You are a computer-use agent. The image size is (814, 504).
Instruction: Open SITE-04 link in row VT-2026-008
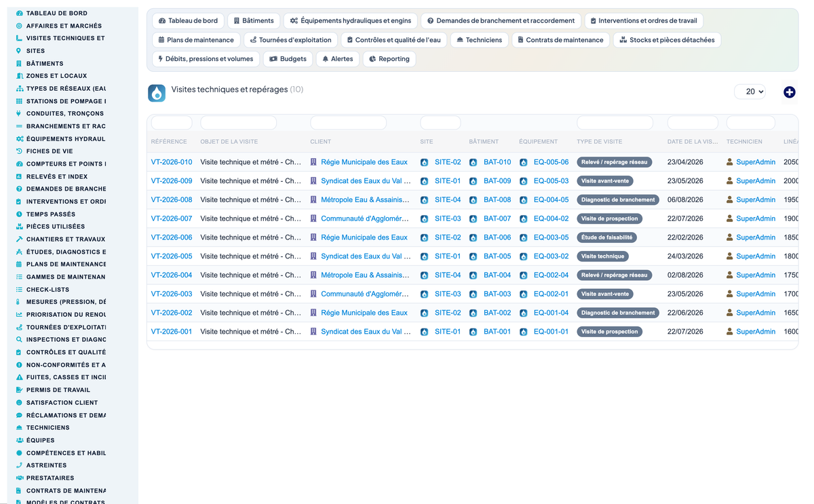448,200
